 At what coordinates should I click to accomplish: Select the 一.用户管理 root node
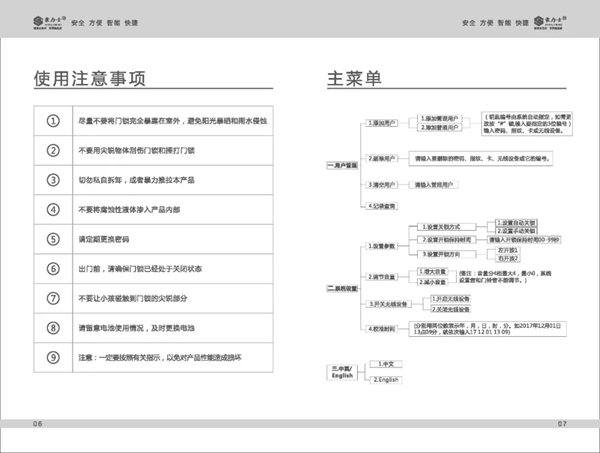[342, 165]
